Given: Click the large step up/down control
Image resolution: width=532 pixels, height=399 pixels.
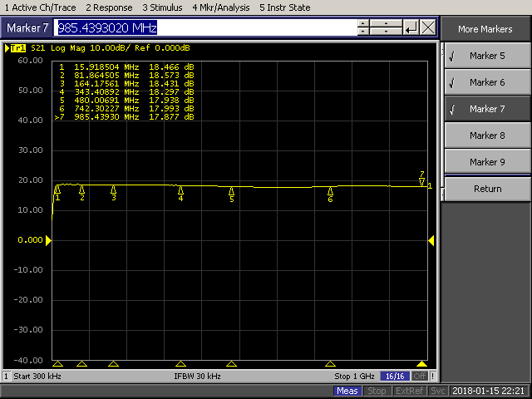Looking at the screenshot, I should tap(386, 27).
